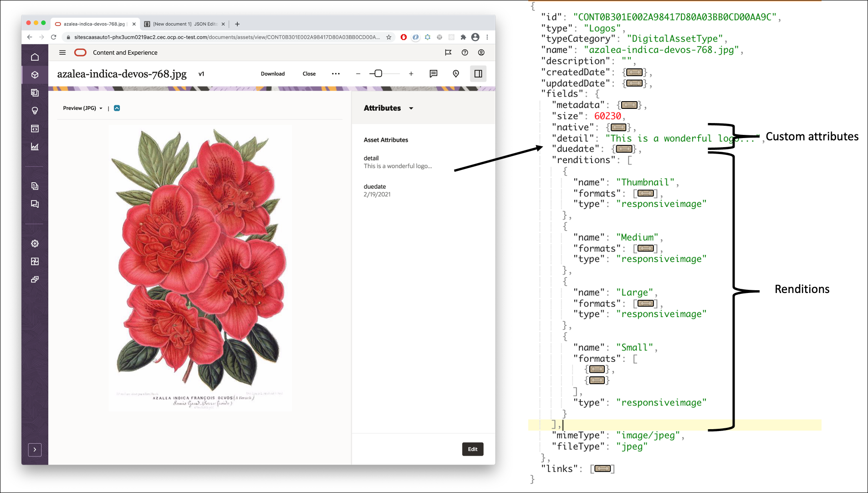Click the v1 version label
This screenshot has height=493, width=868.
(201, 74)
